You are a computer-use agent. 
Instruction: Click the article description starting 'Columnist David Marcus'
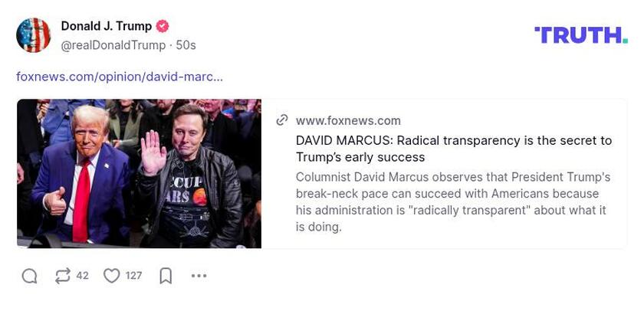point(453,202)
